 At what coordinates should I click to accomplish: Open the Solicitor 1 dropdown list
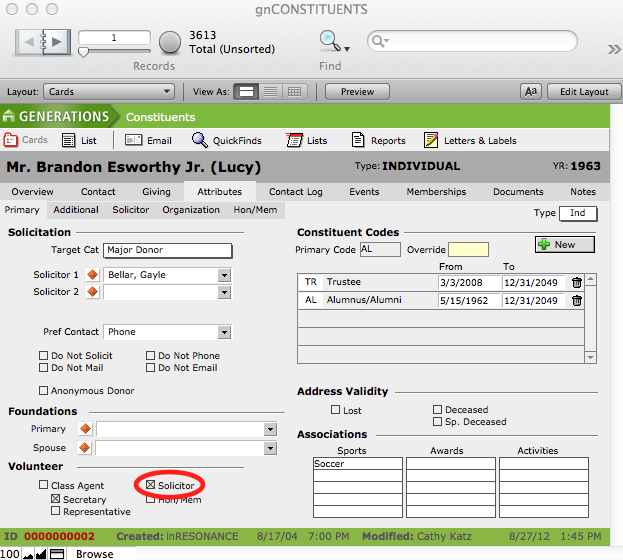click(x=224, y=275)
